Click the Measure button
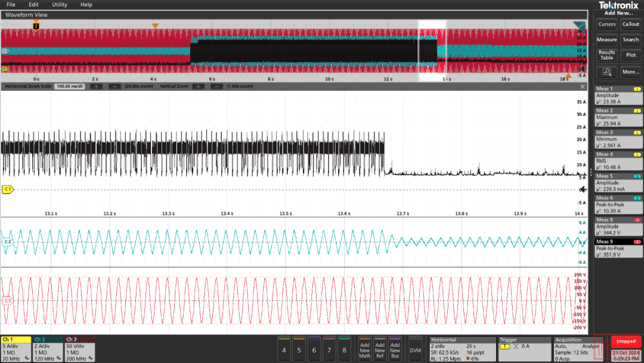 tap(606, 39)
